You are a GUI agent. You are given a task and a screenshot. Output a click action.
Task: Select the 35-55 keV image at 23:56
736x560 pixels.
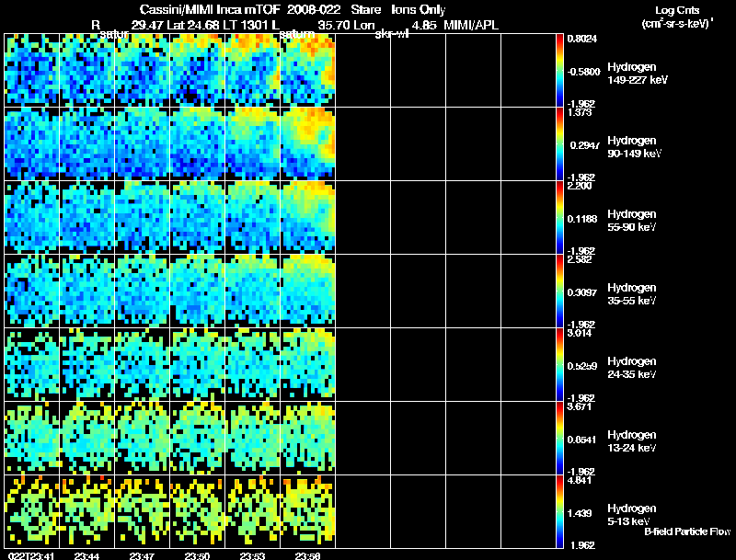(x=308, y=291)
